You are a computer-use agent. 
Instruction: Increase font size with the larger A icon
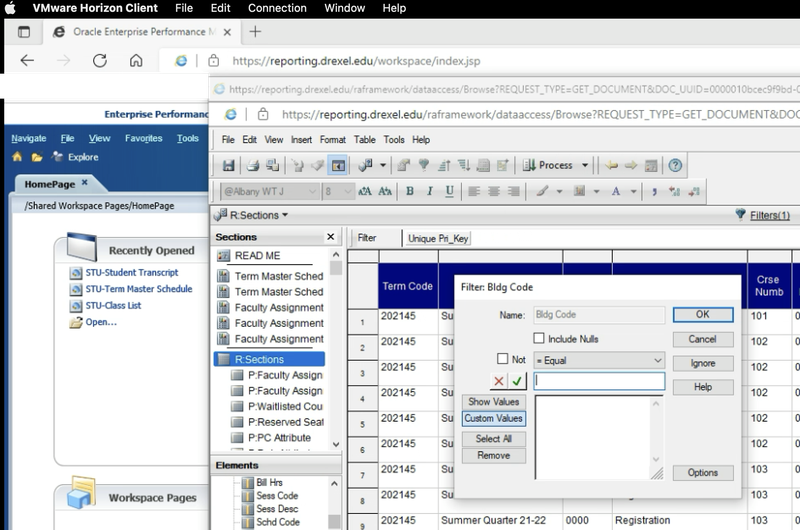point(365,191)
